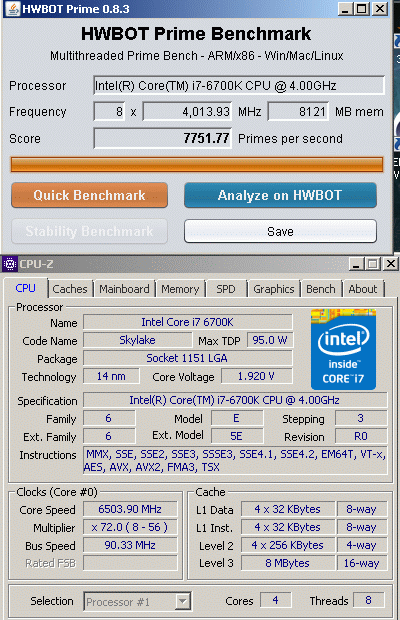
Task: Open the SPD tab
Action: point(226,289)
